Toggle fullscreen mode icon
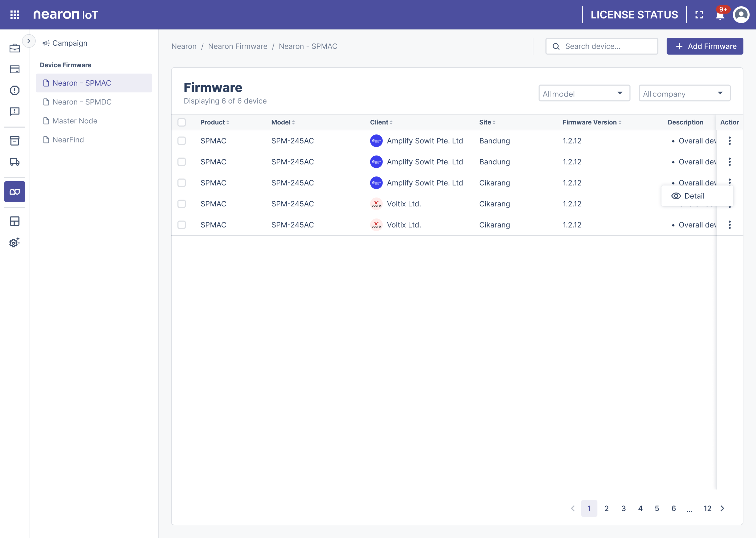 pos(699,15)
